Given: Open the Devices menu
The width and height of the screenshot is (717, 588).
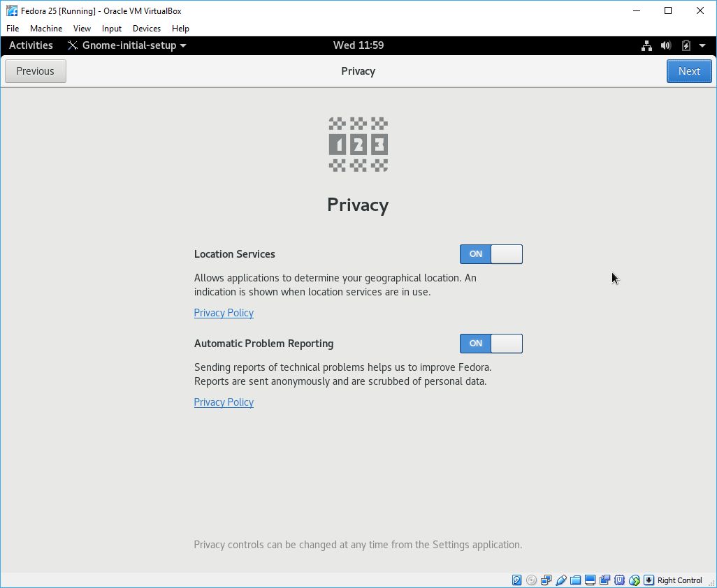Looking at the screenshot, I should click(146, 29).
